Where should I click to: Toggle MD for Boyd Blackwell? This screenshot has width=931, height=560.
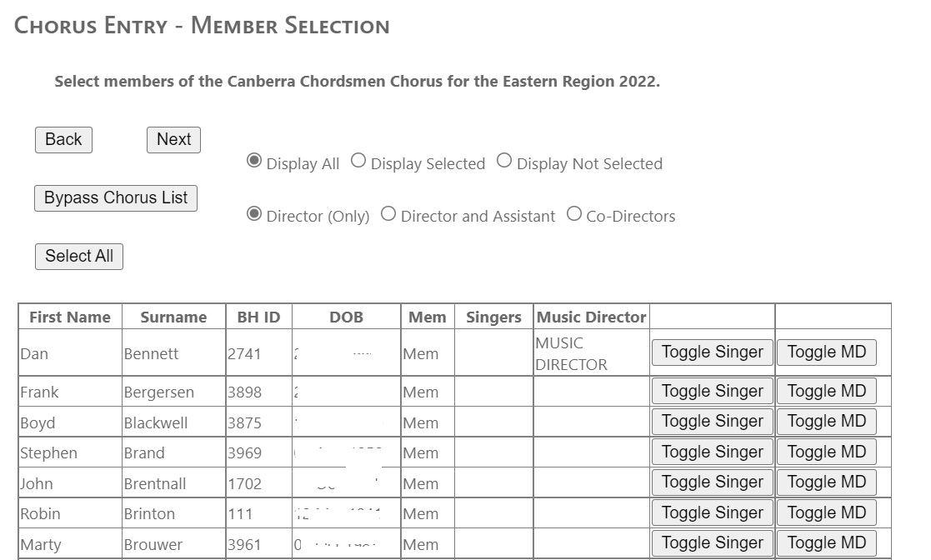[x=826, y=422]
